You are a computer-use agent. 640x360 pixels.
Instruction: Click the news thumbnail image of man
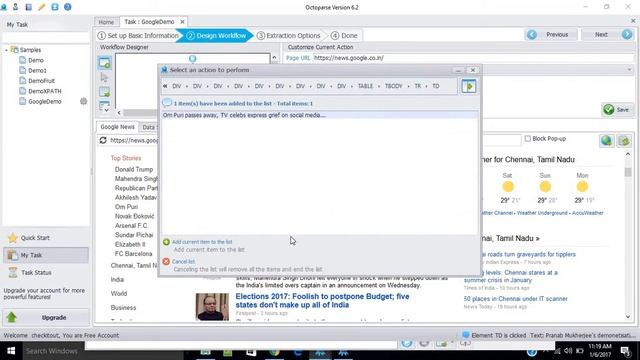[x=212, y=307]
